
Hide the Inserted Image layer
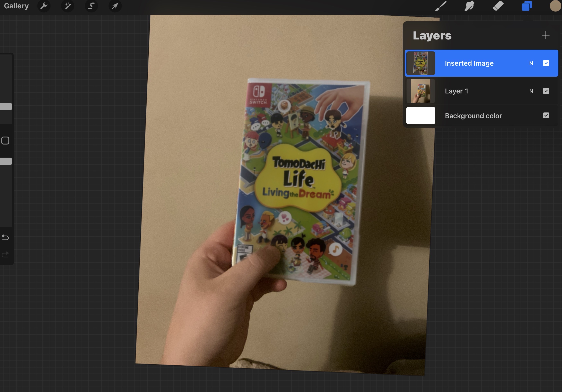[546, 63]
